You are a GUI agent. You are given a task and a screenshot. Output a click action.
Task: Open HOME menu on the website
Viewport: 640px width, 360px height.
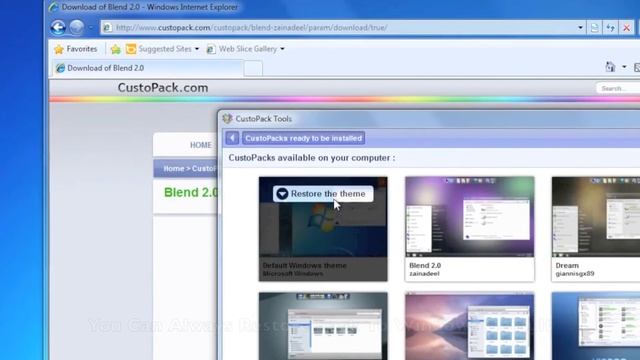click(200, 145)
